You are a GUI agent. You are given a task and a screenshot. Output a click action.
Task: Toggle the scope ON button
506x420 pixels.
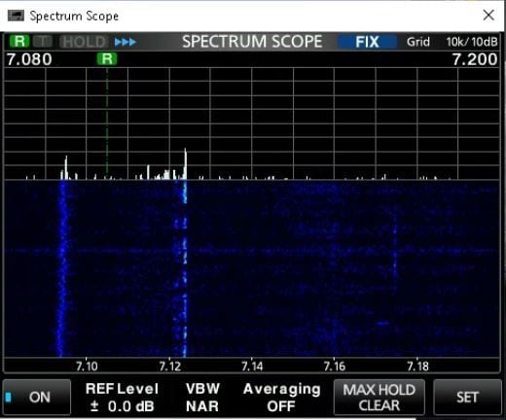coord(37,397)
